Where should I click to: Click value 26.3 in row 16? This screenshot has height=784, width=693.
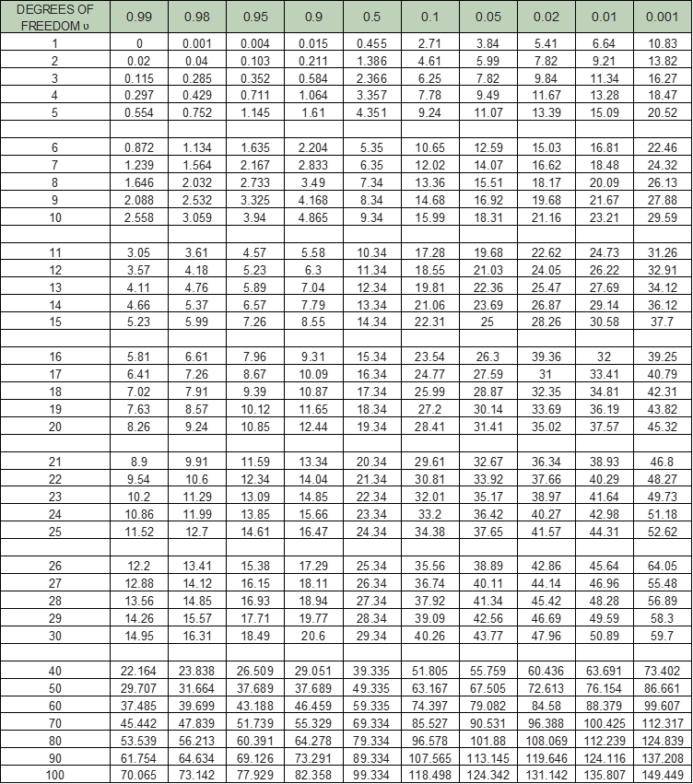coord(487,357)
